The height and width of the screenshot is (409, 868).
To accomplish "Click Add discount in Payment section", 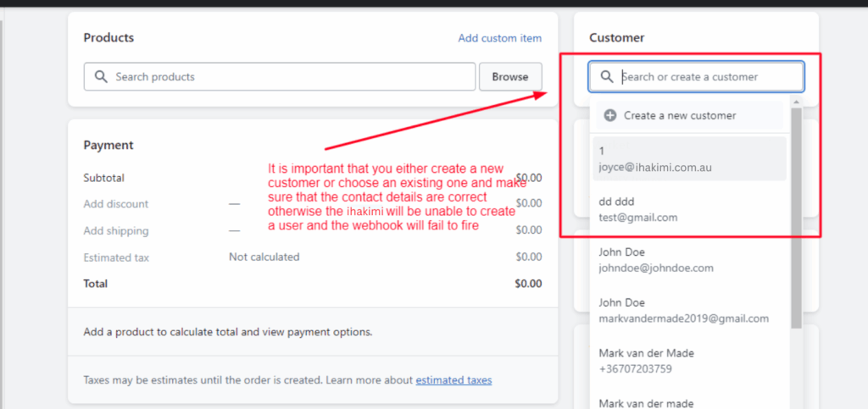I will pyautogui.click(x=116, y=204).
